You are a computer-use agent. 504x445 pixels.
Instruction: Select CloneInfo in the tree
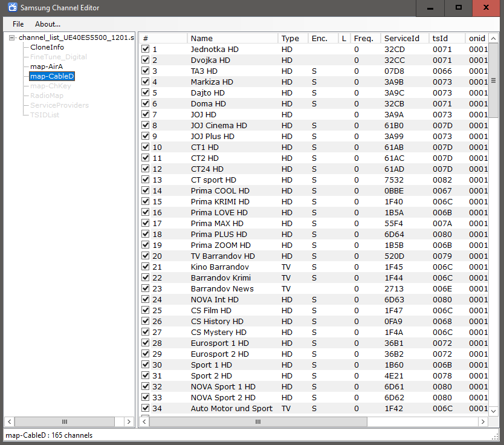pyautogui.click(x=47, y=47)
